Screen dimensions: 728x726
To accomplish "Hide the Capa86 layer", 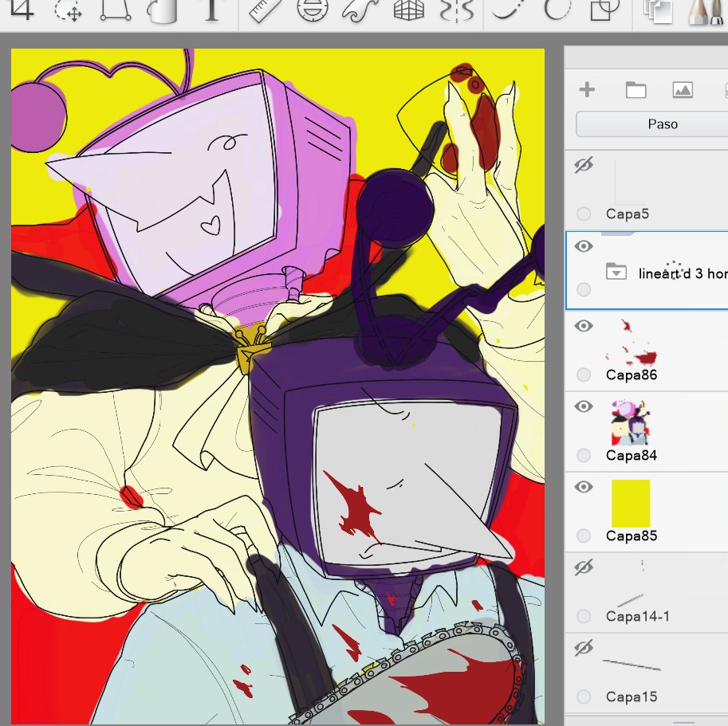I will point(584,326).
